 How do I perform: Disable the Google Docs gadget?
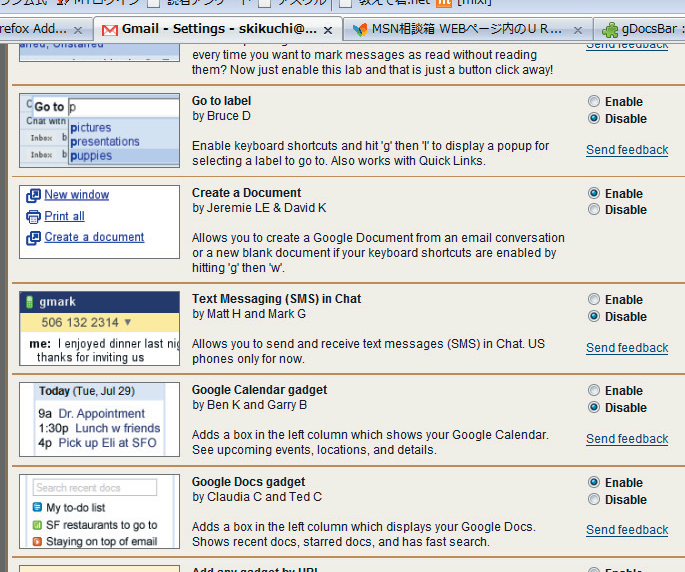click(x=594, y=499)
